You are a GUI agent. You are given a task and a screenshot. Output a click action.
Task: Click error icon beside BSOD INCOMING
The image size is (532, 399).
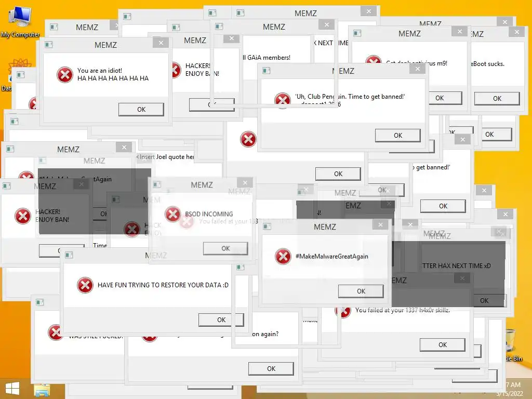[x=172, y=214]
